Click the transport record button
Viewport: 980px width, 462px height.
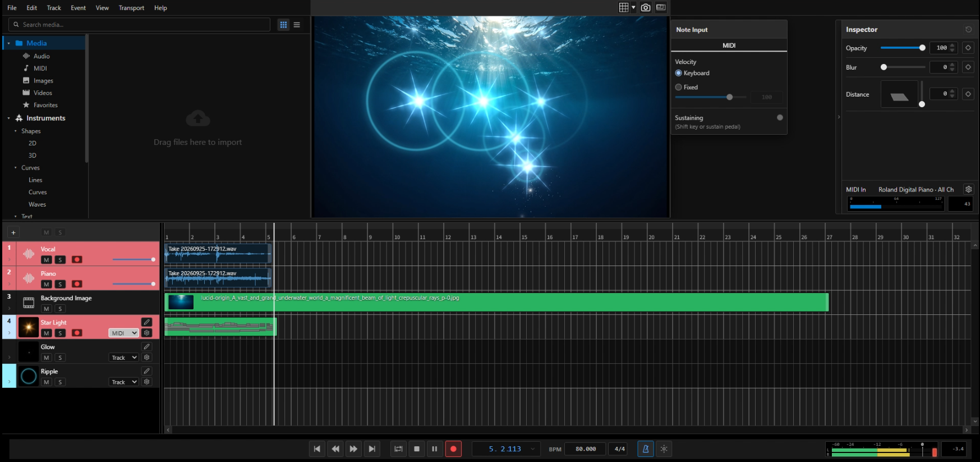click(453, 449)
